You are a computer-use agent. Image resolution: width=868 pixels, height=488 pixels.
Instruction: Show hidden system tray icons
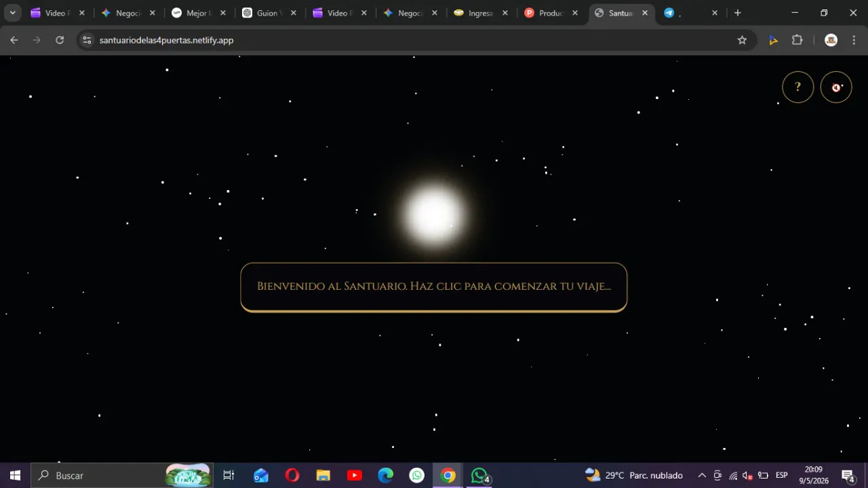[702, 475]
